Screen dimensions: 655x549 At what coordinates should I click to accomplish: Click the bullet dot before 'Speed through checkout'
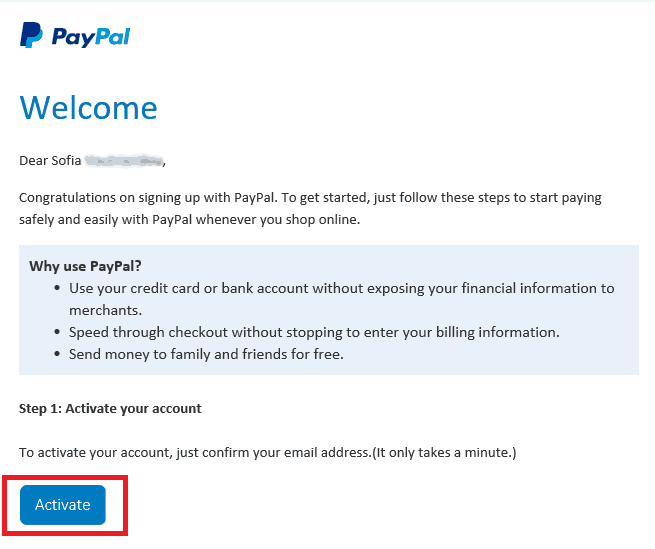coord(58,332)
